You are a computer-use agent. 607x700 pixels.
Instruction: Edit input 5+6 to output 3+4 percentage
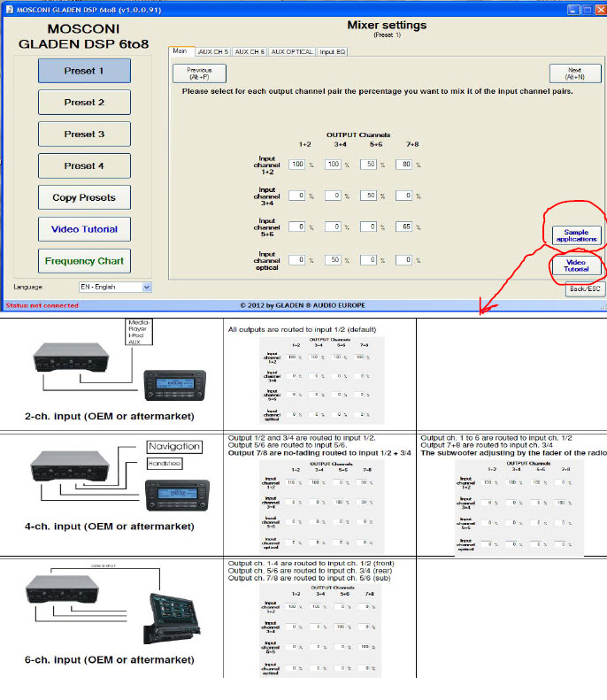tap(333, 227)
